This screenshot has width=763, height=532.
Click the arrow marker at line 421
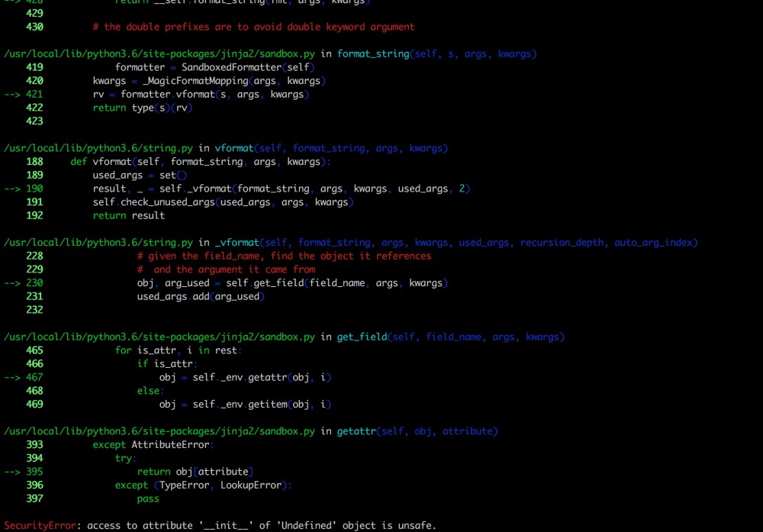[x=12, y=95]
